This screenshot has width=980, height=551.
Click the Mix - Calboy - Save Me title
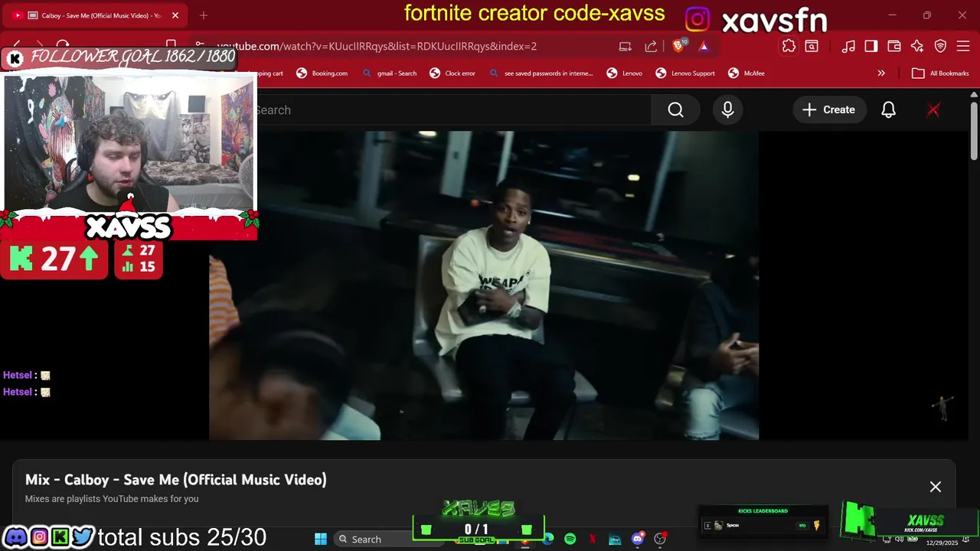point(176,480)
